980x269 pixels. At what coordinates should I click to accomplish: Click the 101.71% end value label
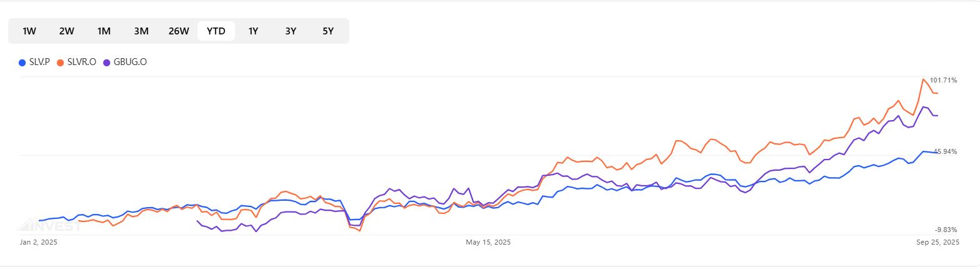coord(943,80)
